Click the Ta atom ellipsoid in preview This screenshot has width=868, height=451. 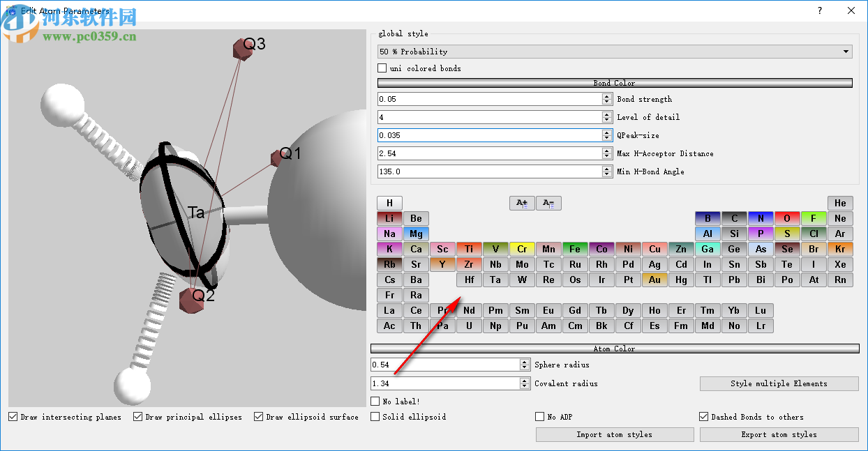pyautogui.click(x=183, y=215)
